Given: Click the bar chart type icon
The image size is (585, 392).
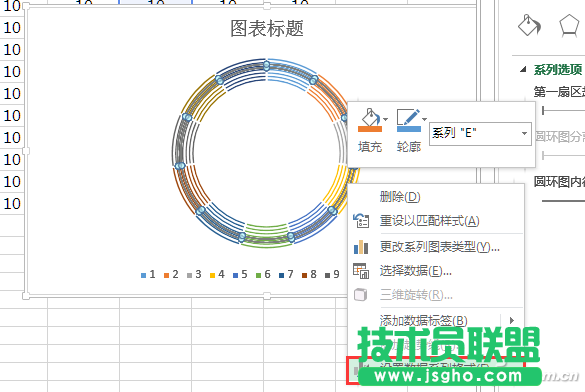Looking at the screenshot, I should [x=361, y=247].
